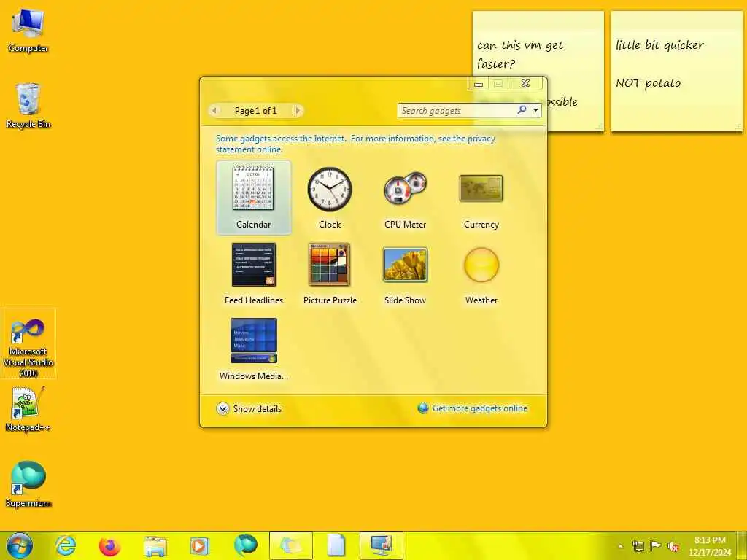Select the Supermium desktop shortcut
The width and height of the screenshot is (747, 560).
point(28,484)
